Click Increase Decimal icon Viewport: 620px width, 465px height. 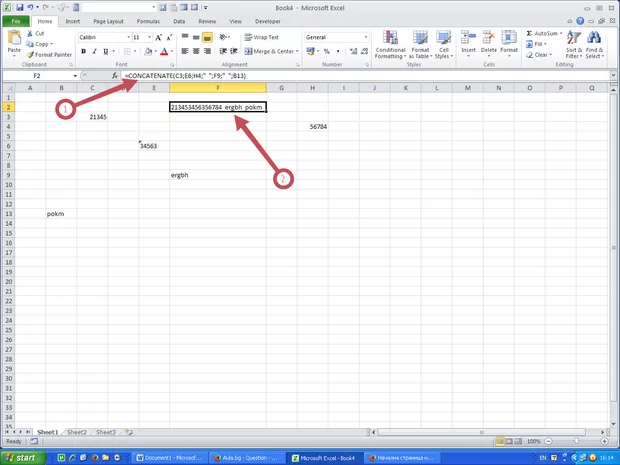point(353,51)
